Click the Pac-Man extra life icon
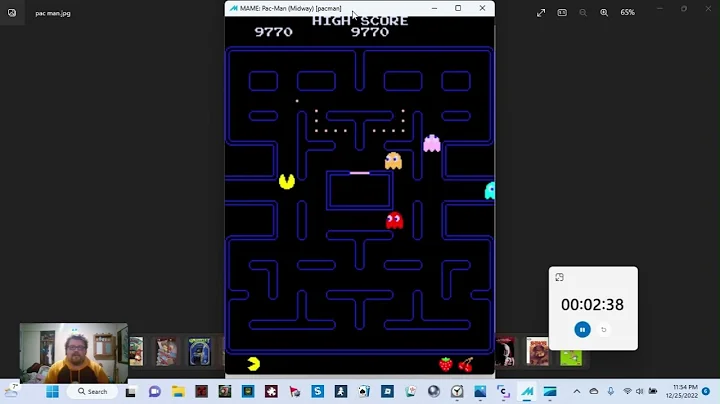Screen dimensions: 720x404 253,364
